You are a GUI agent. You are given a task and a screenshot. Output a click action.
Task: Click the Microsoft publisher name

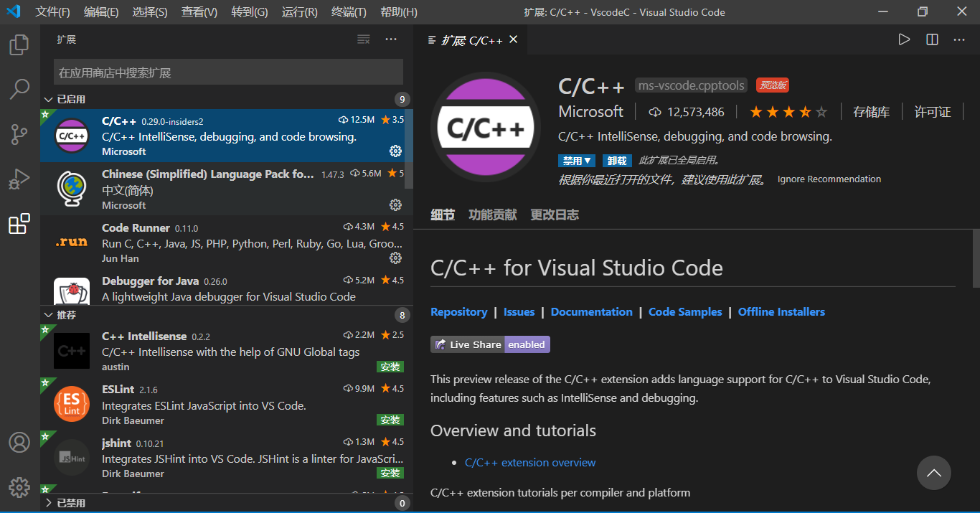coord(591,112)
